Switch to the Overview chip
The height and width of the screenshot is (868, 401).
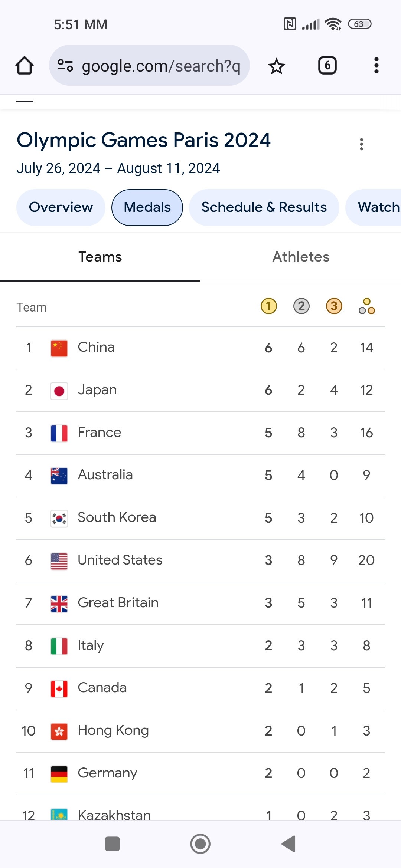[61, 207]
